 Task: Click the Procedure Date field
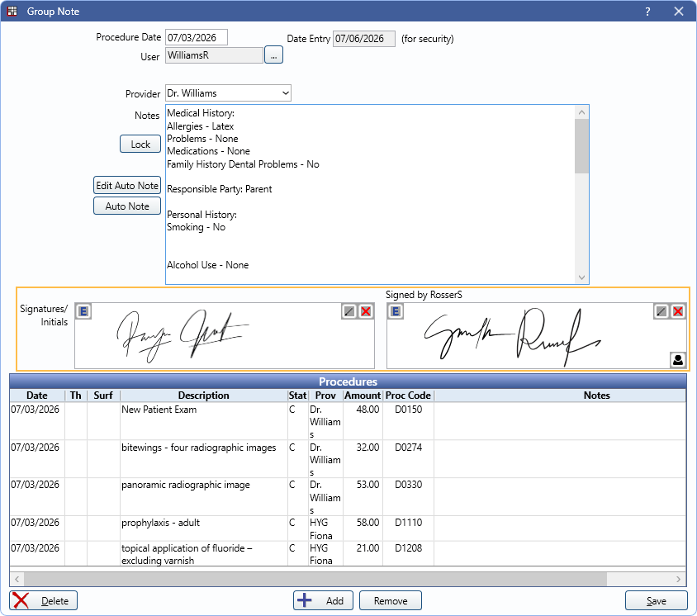[196, 37]
